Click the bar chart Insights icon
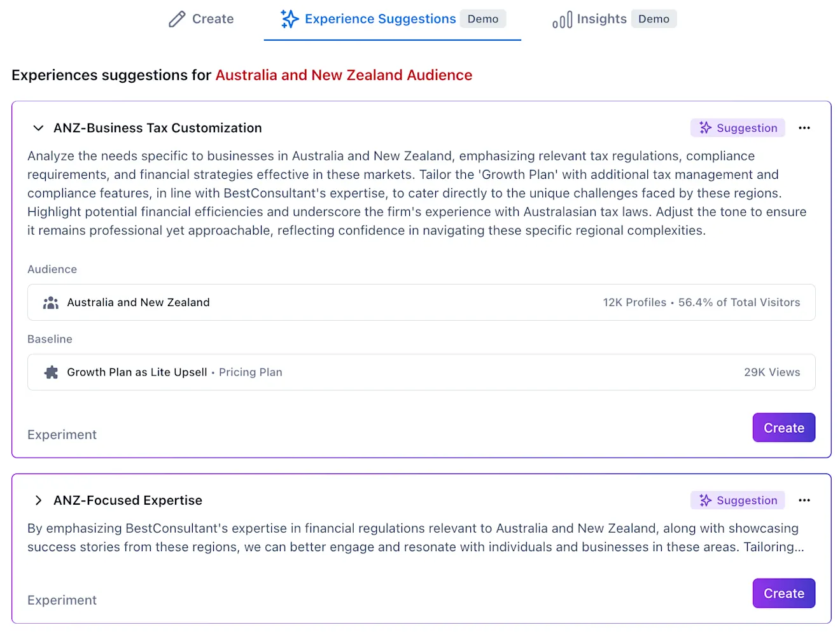The image size is (840, 632). tap(562, 20)
